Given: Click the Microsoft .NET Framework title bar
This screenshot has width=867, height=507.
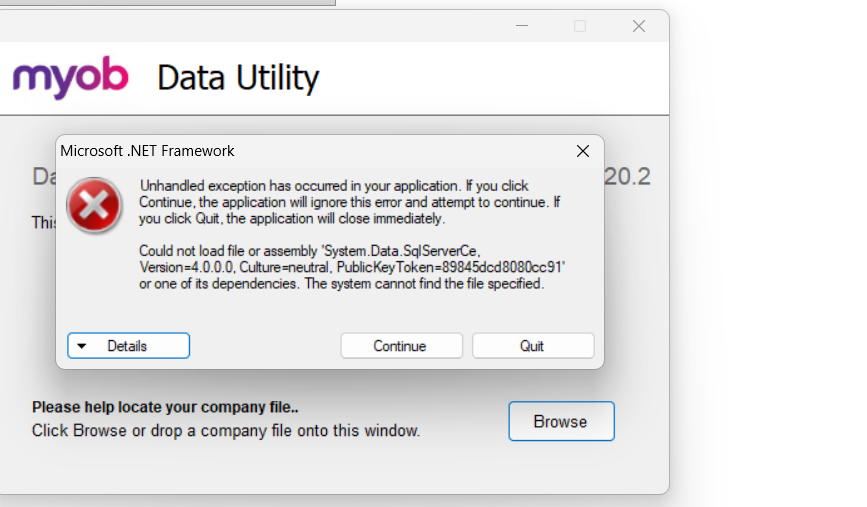Looking at the screenshot, I should (300, 151).
